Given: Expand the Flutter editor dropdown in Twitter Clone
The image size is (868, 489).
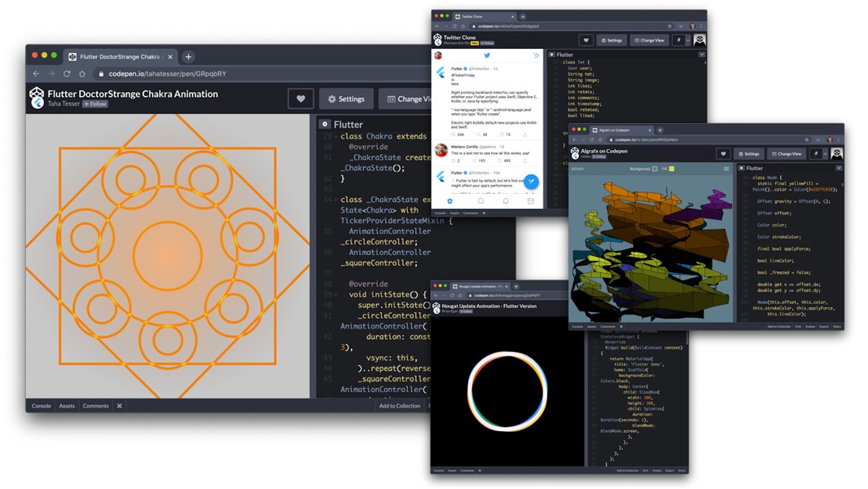Looking at the screenshot, I should [701, 55].
